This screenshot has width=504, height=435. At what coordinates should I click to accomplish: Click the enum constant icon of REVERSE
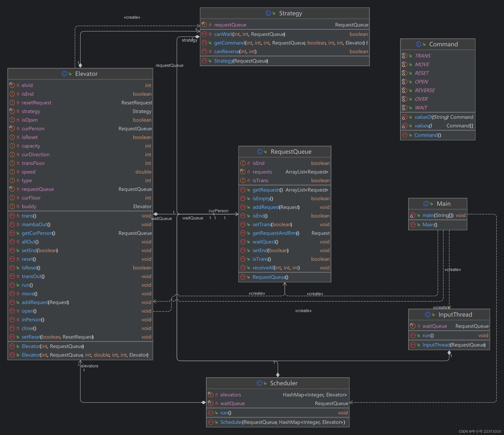click(x=404, y=90)
